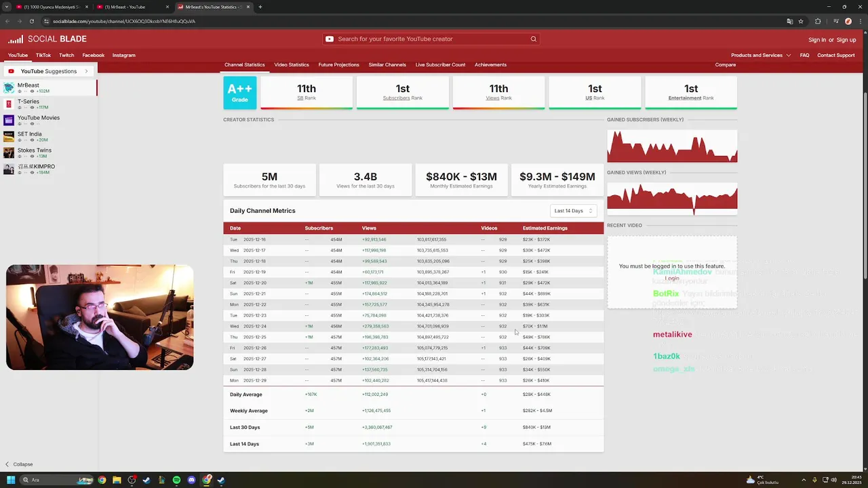Viewport: 868px width, 488px height.
Task: Open the MrBeast channel avatar in suggestions
Action: [9, 87]
